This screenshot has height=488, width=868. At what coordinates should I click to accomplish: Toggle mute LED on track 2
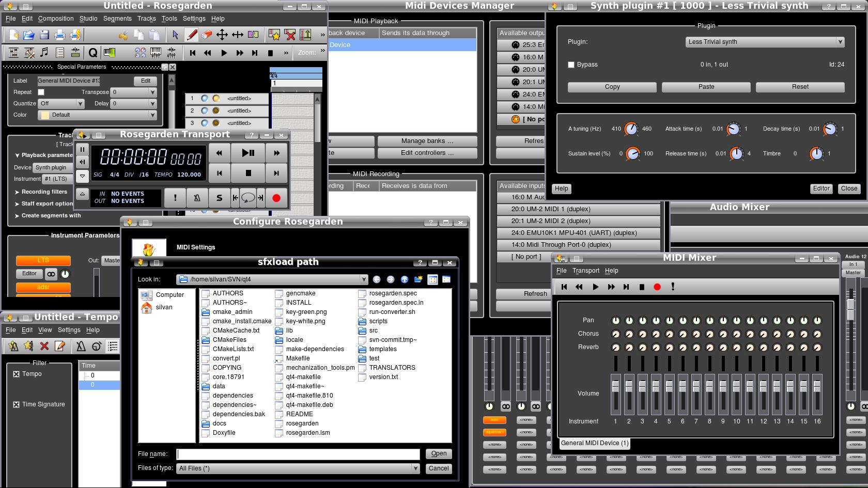coord(205,111)
